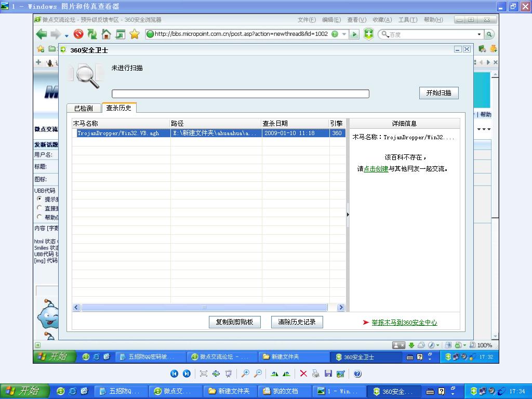Open the 编辑(E) menu in 360 browser
The image size is (532, 399).
[x=331, y=20]
